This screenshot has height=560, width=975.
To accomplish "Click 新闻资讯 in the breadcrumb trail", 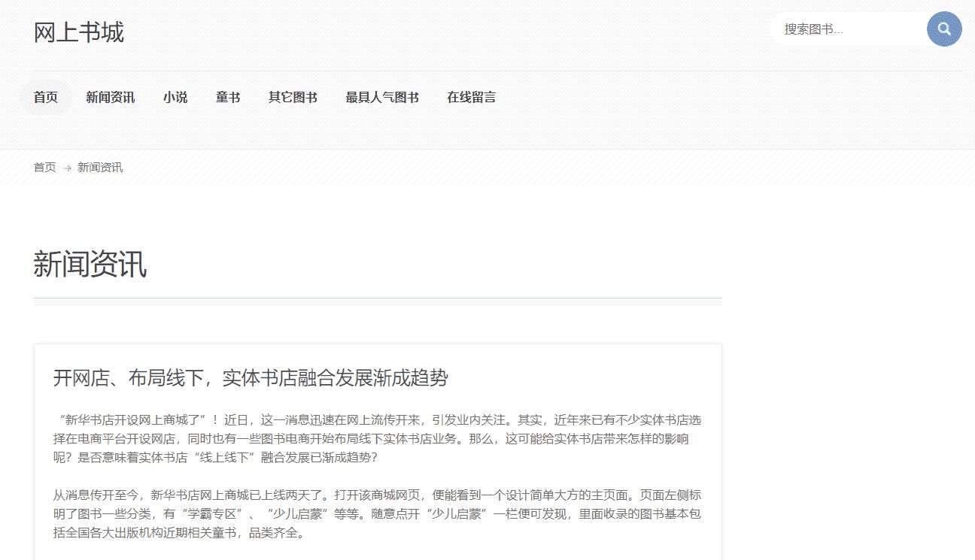I will point(100,167).
